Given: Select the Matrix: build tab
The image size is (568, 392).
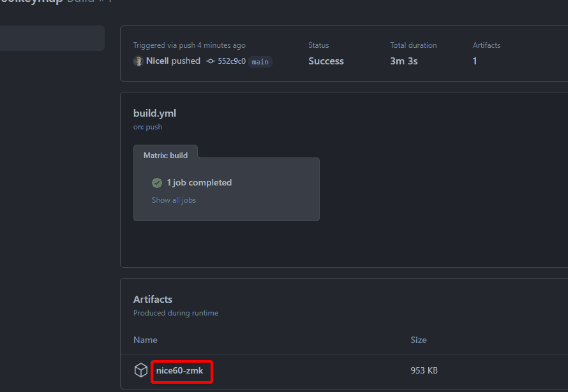Looking at the screenshot, I should (165, 155).
